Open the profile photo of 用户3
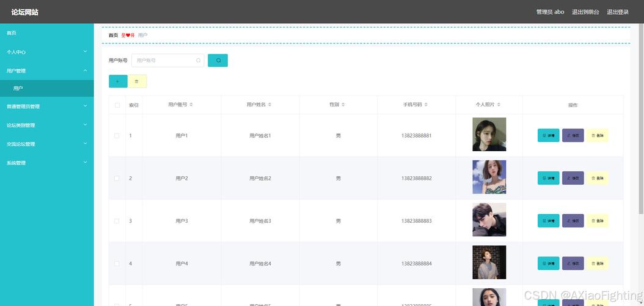Viewport: 644px width, 306px height. click(489, 220)
